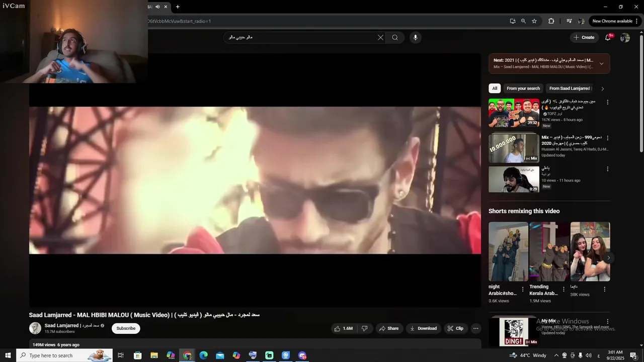Open options for night Arabic short
The image size is (644, 362).
(x=523, y=289)
